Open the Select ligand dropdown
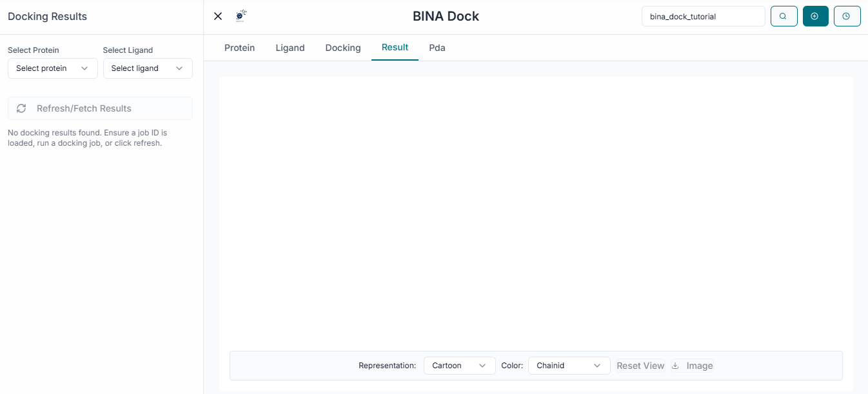The width and height of the screenshot is (868, 394). 147,68
